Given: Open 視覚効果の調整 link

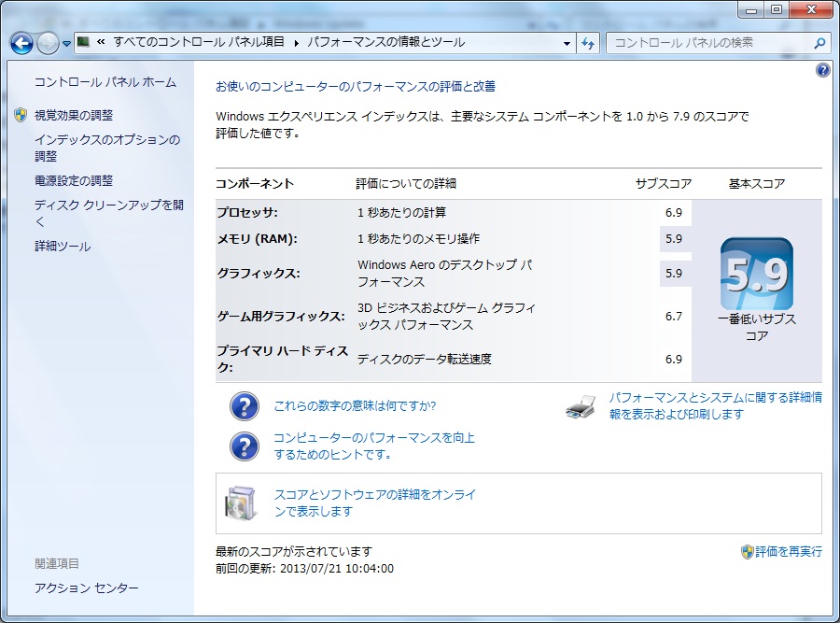Looking at the screenshot, I should [74, 115].
